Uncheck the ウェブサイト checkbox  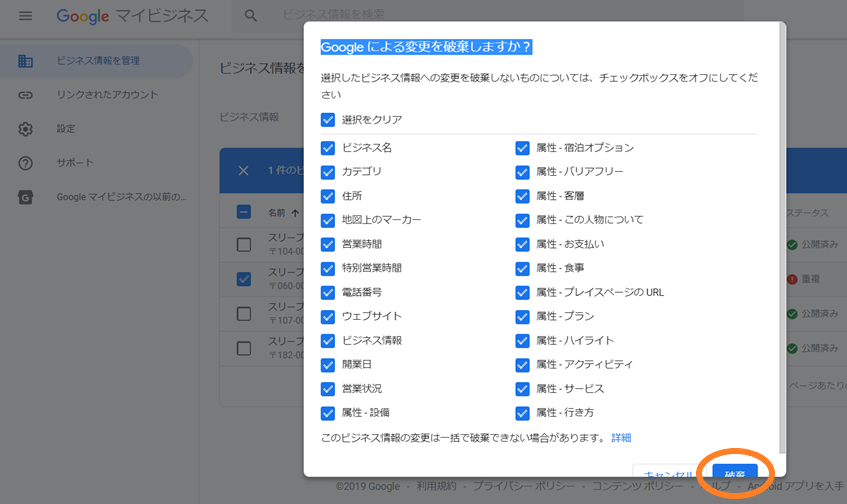pos(328,317)
